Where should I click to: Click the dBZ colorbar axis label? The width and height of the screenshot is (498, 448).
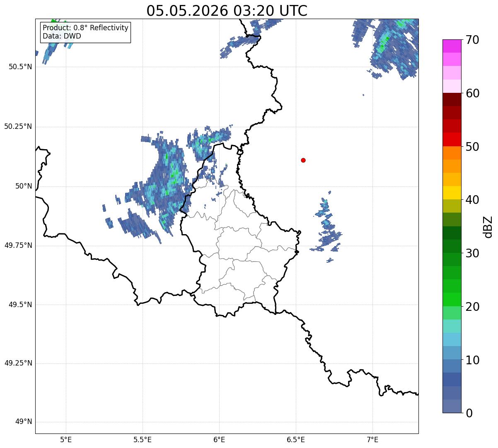pyautogui.click(x=488, y=227)
